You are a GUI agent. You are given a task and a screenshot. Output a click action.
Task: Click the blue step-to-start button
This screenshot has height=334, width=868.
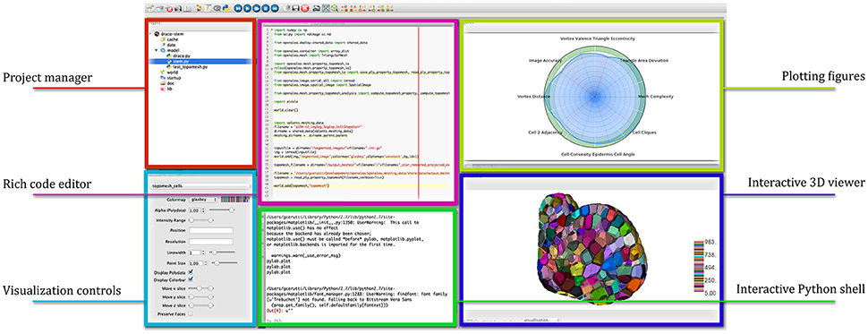238,8
